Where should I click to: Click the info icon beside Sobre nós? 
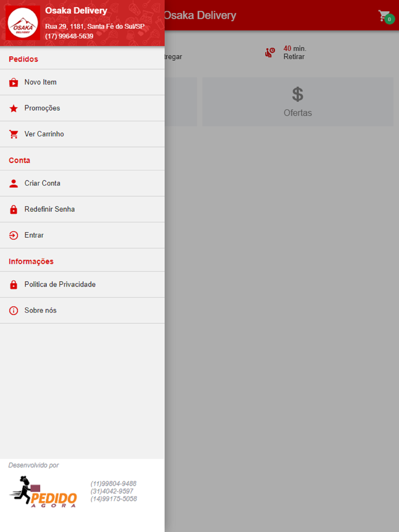coord(14,311)
